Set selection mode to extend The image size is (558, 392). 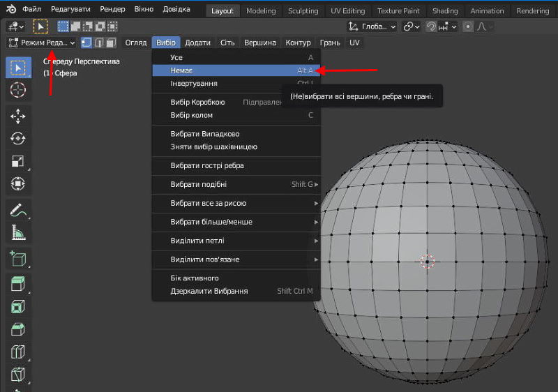(x=76, y=27)
